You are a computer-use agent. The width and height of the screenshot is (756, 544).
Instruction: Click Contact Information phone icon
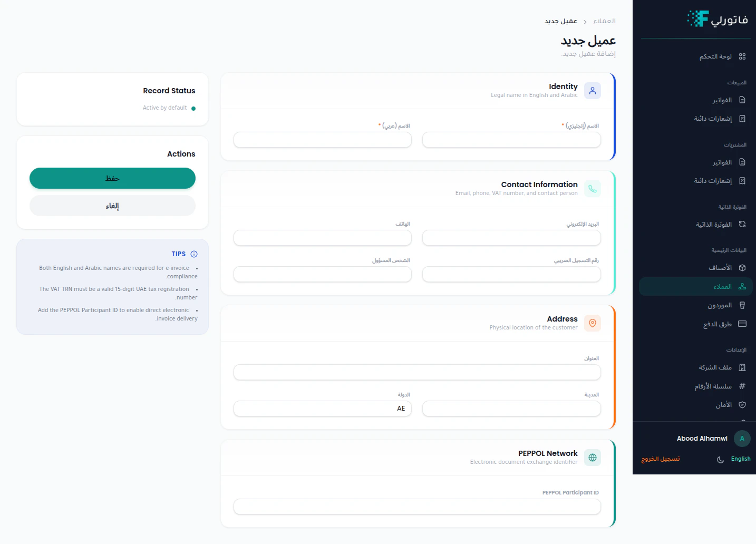click(593, 189)
